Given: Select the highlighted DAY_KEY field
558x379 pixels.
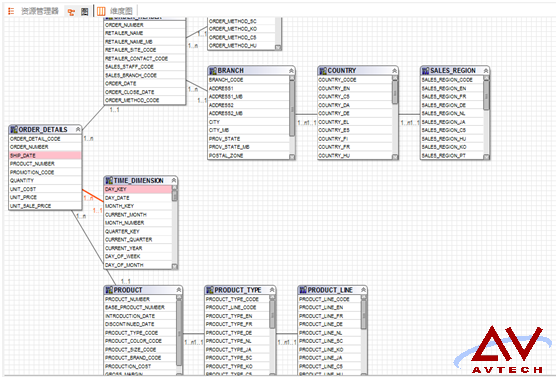Looking at the screenshot, I should (138, 189).
